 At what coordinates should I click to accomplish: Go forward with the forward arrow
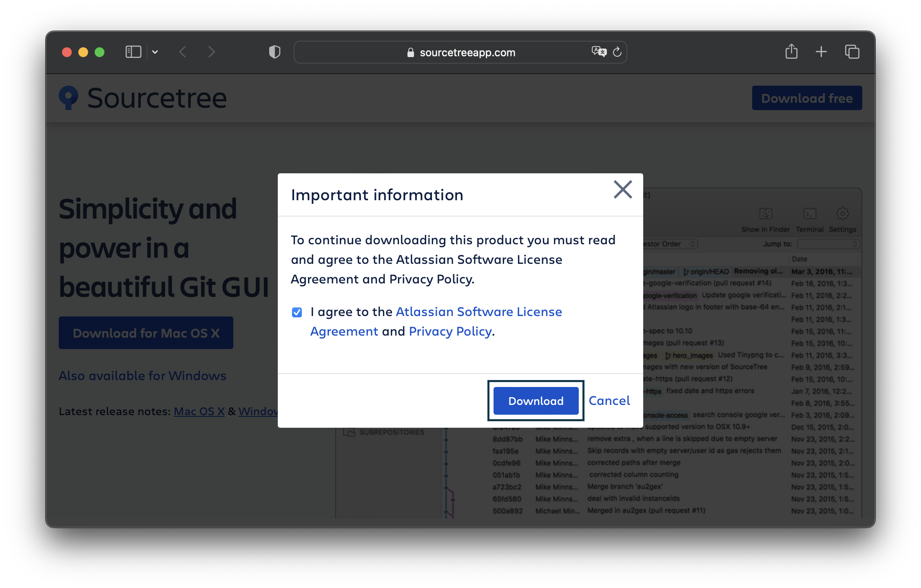[211, 52]
